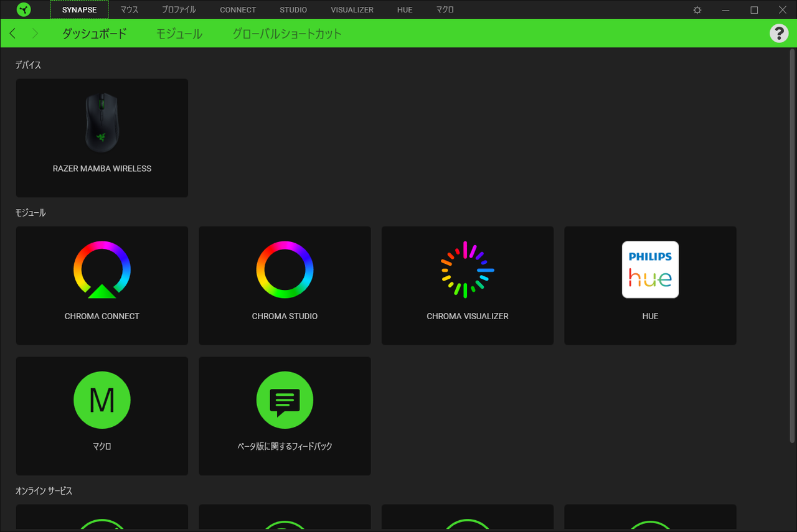Minimize the Synapse window
797x532 pixels.
pos(725,10)
